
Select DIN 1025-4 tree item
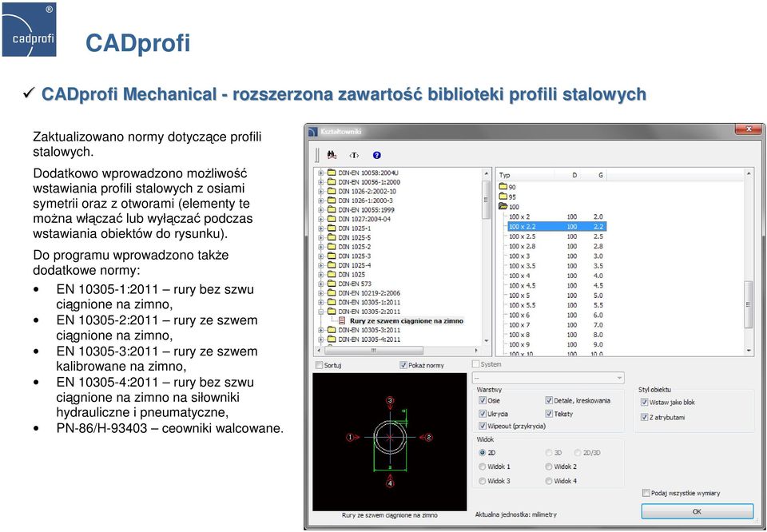click(355, 265)
